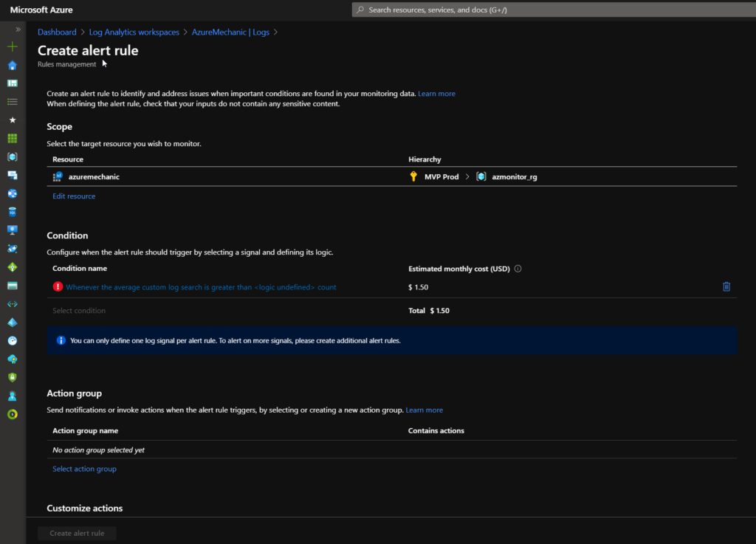Screen dimensions: 756x544
Task: Open the Dashboard icon in sidebar
Action: (x=13, y=83)
